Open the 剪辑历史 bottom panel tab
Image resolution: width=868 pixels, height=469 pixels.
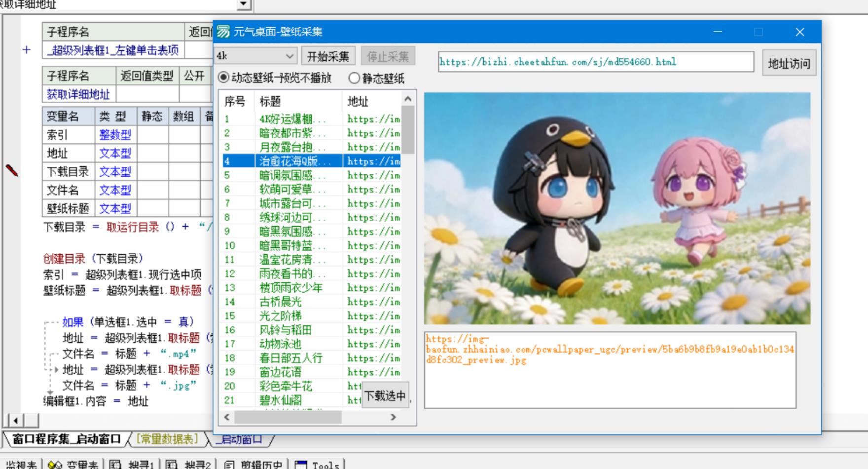point(253,465)
